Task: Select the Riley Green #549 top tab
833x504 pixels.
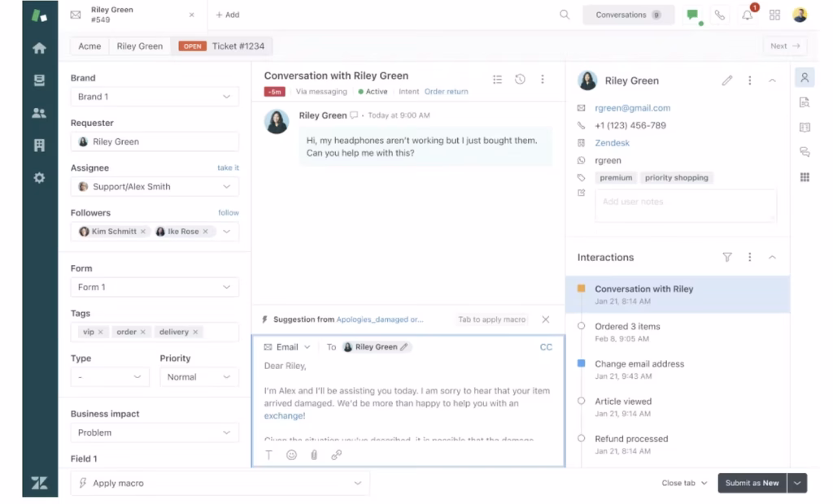Action: (x=132, y=15)
